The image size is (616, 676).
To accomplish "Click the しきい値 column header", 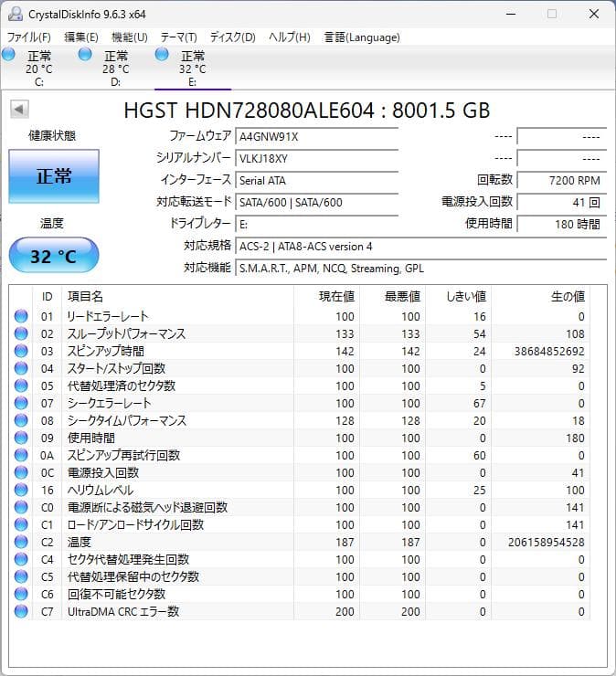I will coord(459,296).
